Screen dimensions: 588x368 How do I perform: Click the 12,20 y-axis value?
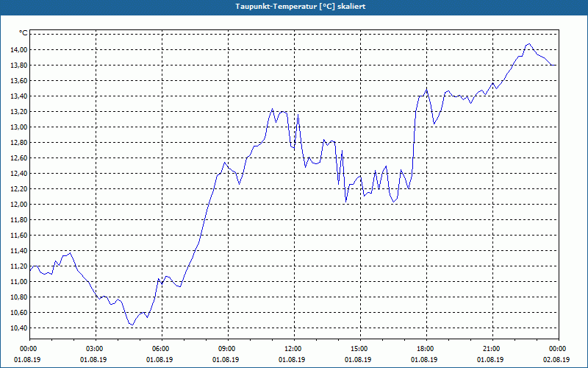point(20,189)
